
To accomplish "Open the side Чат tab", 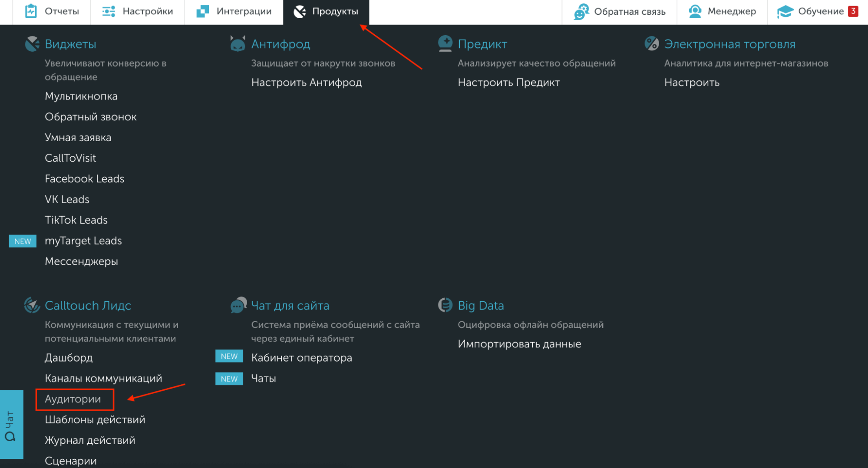I will (x=11, y=425).
